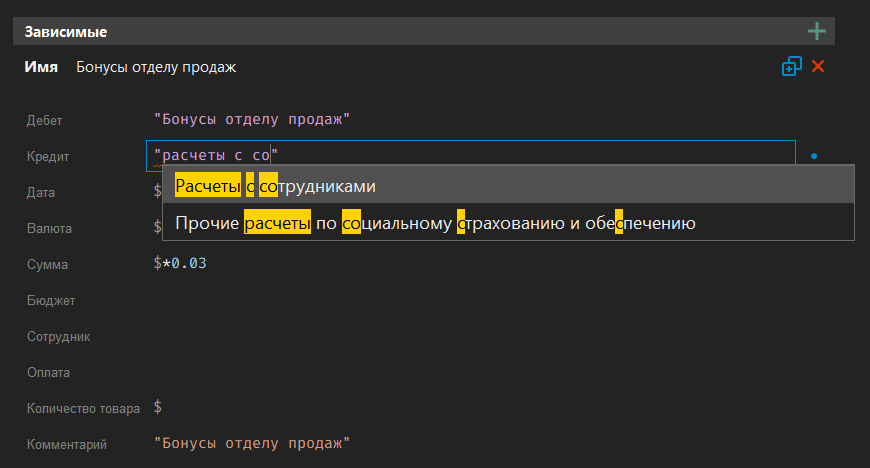
Task: Add a new item in Зависимые section
Action: click(817, 31)
